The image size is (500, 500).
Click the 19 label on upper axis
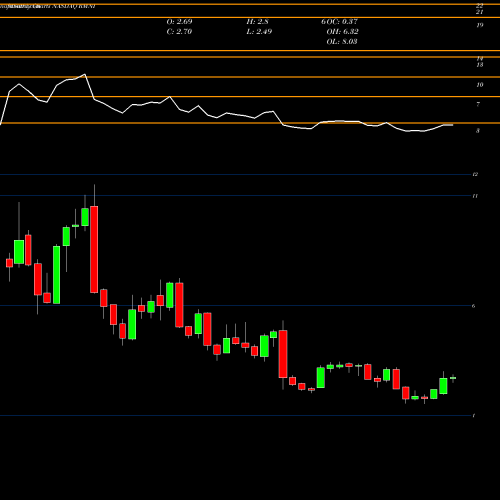click(x=480, y=25)
